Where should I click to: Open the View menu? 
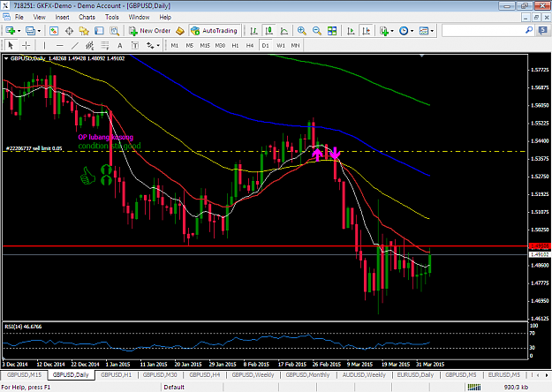(x=39, y=17)
